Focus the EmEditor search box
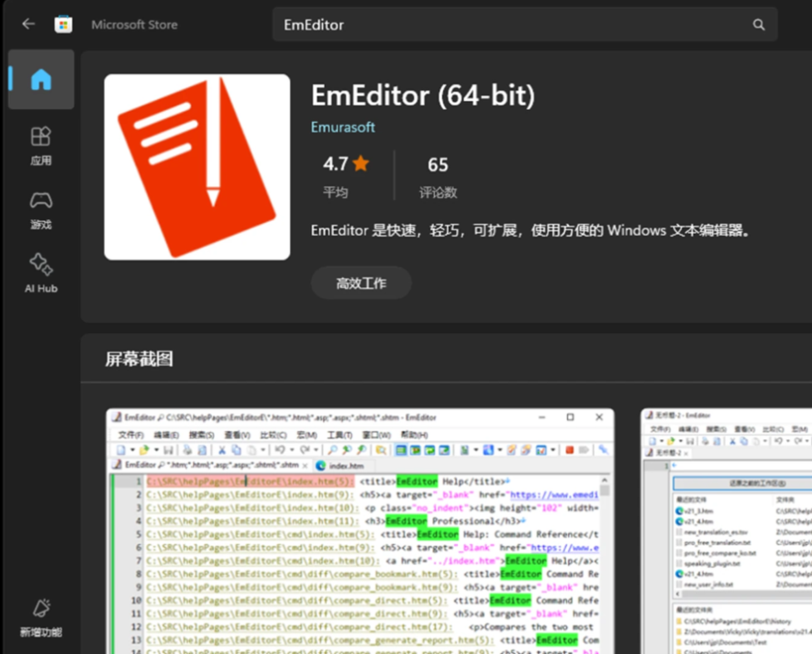The width and height of the screenshot is (812, 654). coord(525,25)
